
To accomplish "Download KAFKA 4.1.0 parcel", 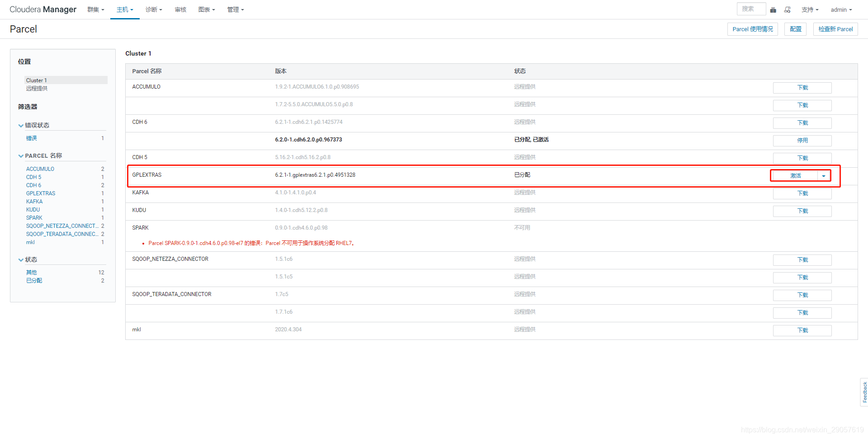I will click(x=802, y=193).
